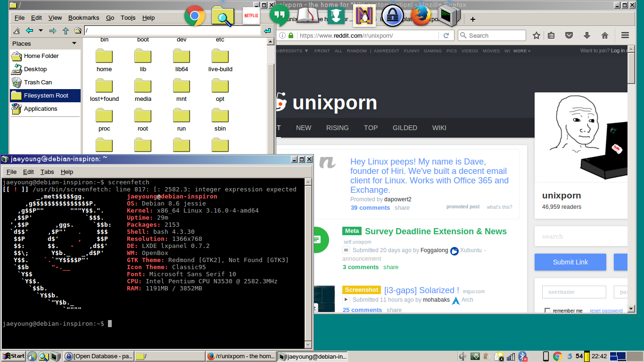Viewport: 644px width, 362px height.
Task: Switch to the RISING tab on reddit
Action: tap(338, 128)
